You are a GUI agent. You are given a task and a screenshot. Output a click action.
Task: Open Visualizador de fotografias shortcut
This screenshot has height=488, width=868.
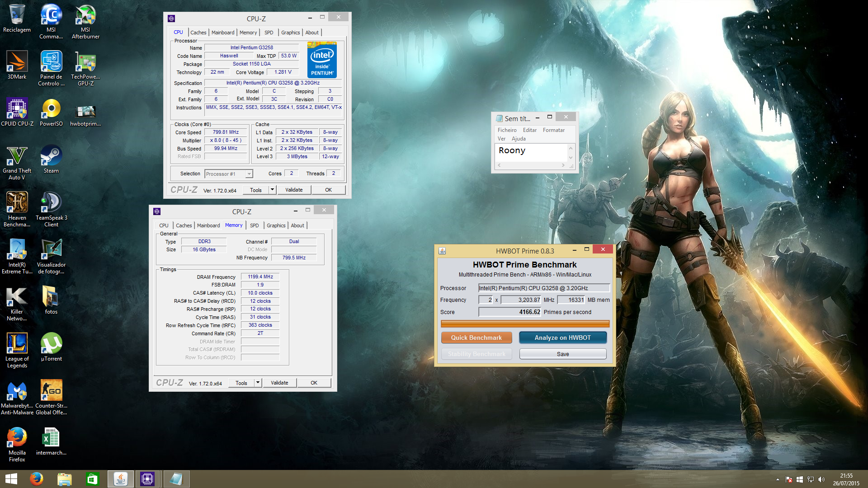click(x=51, y=256)
